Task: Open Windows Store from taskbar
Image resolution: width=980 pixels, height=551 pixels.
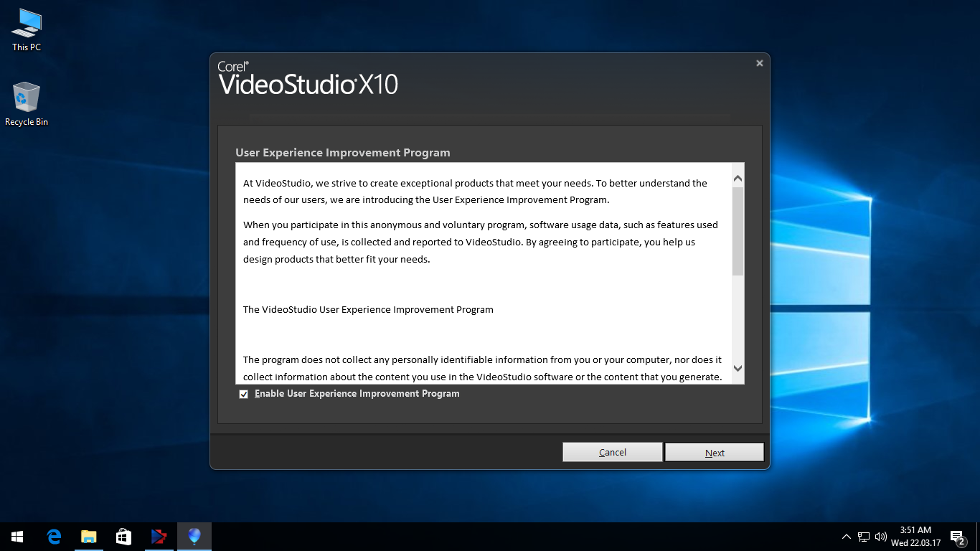Action: pyautogui.click(x=123, y=537)
